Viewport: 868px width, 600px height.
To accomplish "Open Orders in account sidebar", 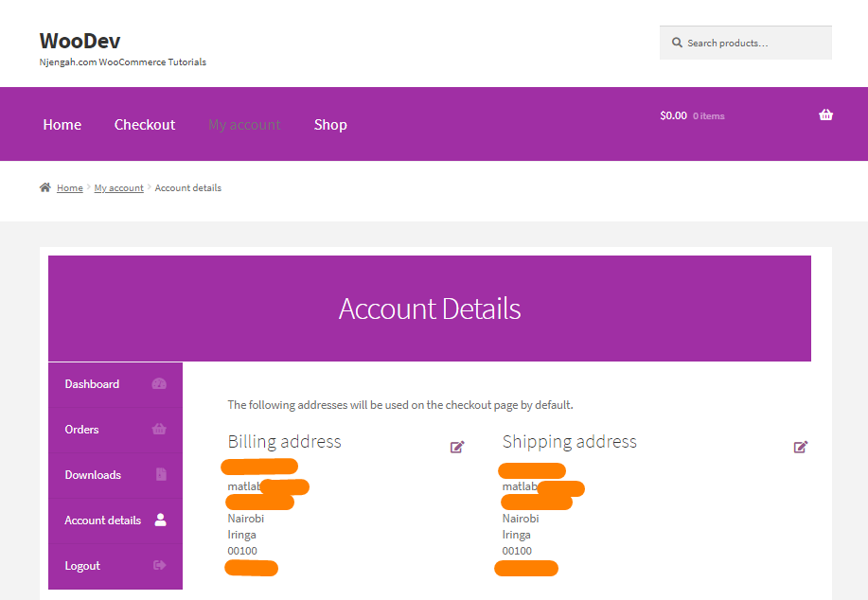I will tap(115, 430).
